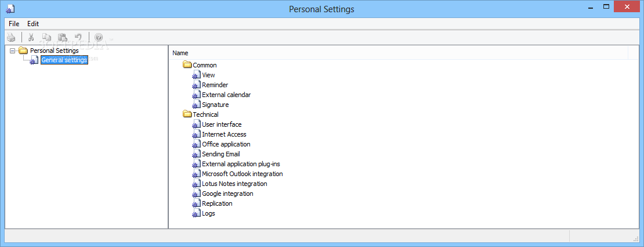
Task: Click the Help question mark icon
Action: (x=99, y=37)
